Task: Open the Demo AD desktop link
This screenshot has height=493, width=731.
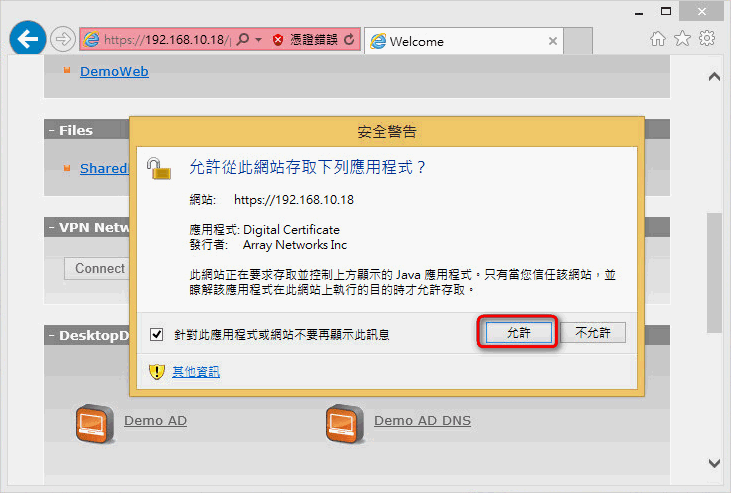Action: (155, 421)
